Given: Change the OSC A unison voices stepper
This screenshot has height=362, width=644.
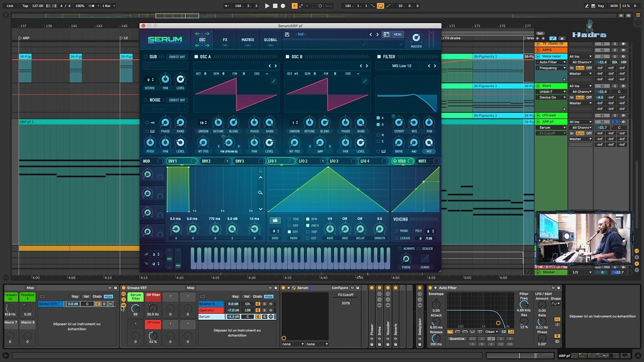Looking at the screenshot, I should [x=203, y=123].
